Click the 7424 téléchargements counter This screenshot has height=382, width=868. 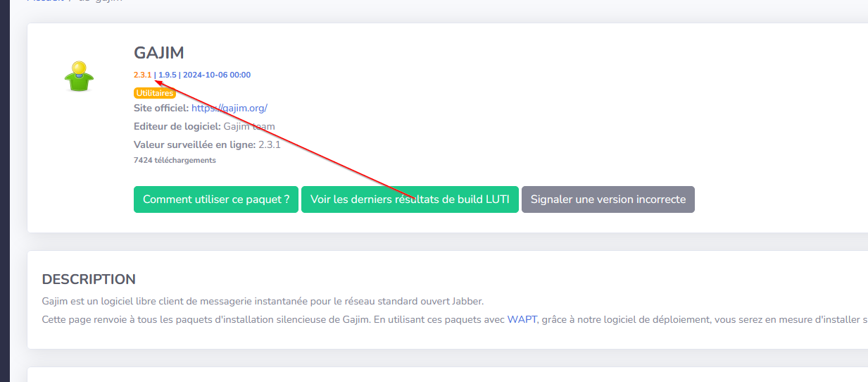pyautogui.click(x=175, y=160)
